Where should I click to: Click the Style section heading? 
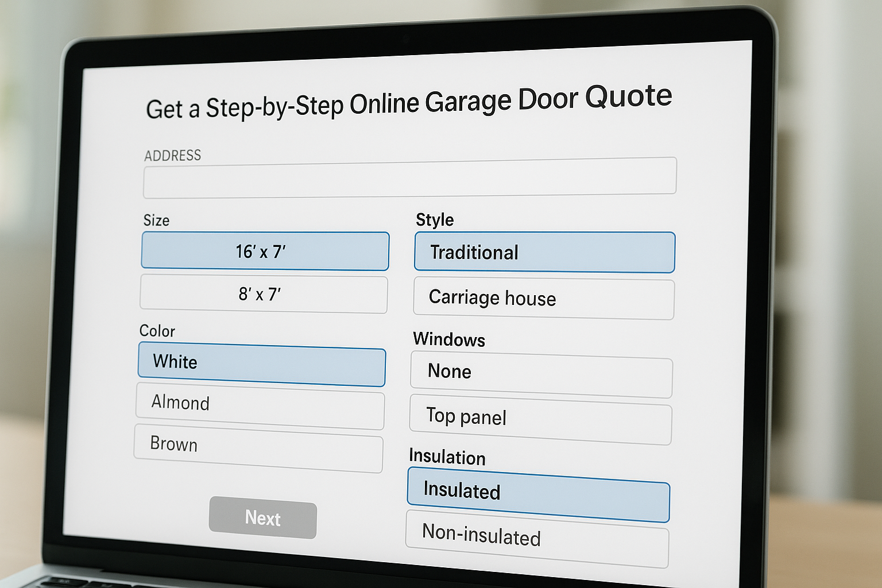tap(435, 220)
